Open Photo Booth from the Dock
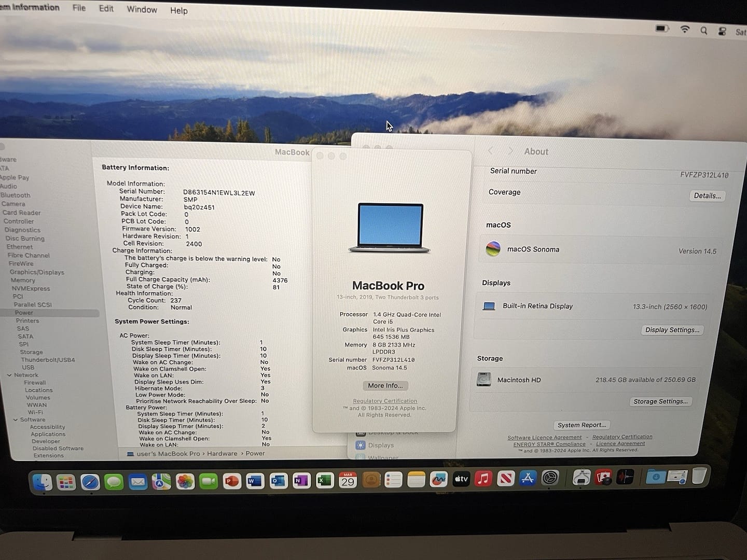The height and width of the screenshot is (560, 747). tap(604, 477)
